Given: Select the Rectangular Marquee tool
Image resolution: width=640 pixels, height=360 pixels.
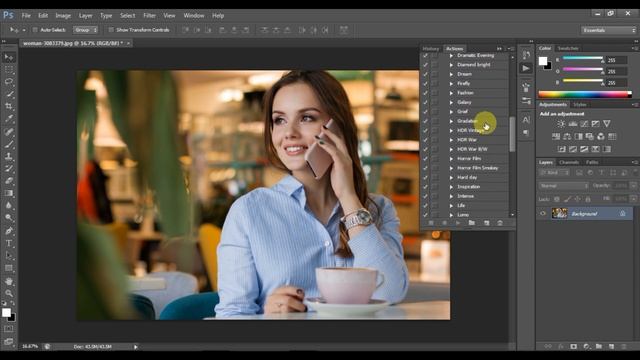Looking at the screenshot, I should (9, 70).
